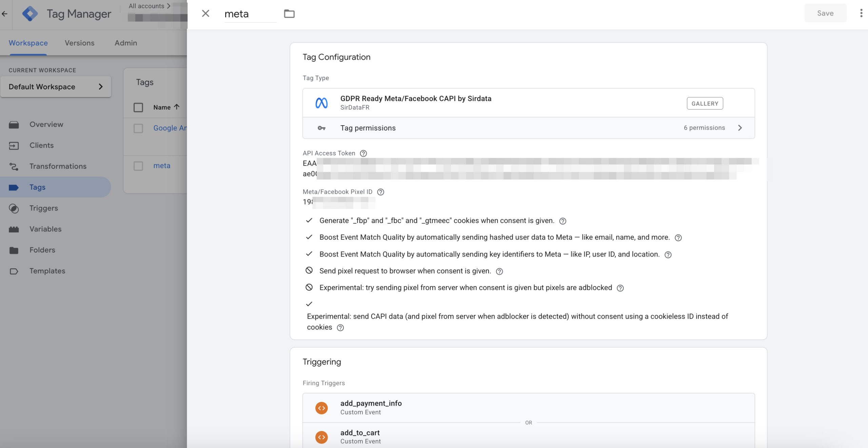Click the add_payment_info custom event icon
Image resolution: width=868 pixels, height=448 pixels.
321,408
